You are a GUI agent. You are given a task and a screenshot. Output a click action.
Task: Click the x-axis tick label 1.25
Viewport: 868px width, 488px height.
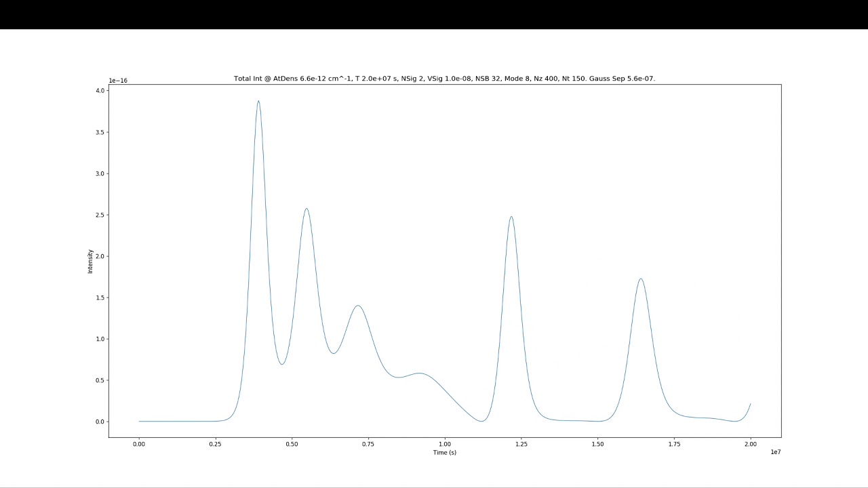coord(521,445)
